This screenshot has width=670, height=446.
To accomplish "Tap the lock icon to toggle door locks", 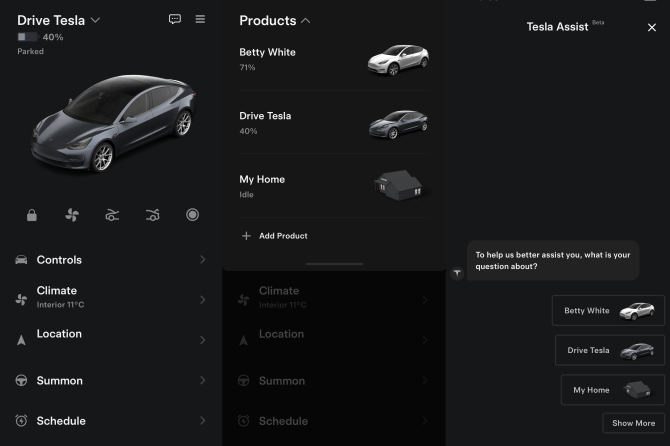I will tap(32, 215).
